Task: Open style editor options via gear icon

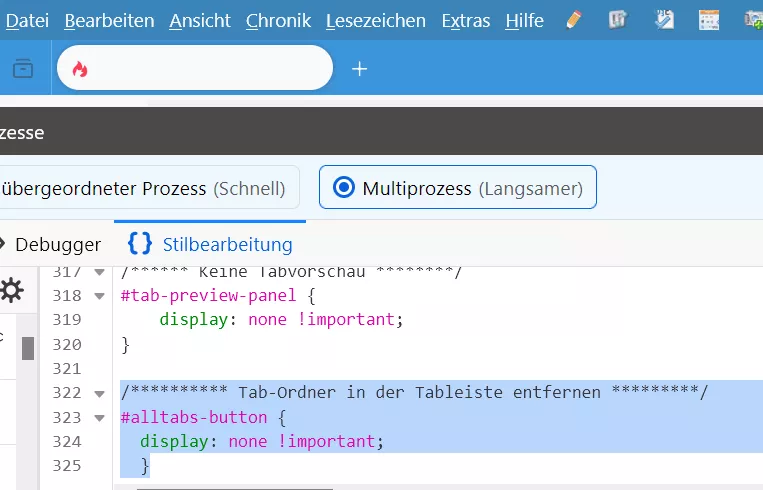Action: coord(12,290)
